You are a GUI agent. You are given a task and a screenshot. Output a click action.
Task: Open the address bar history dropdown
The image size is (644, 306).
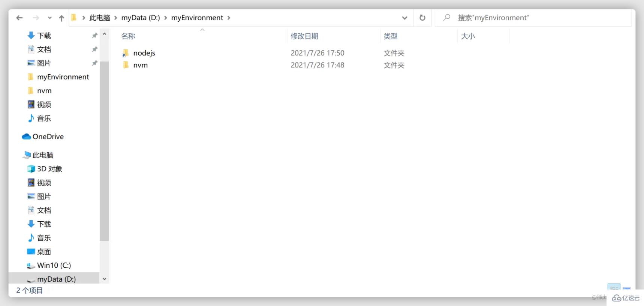click(x=404, y=18)
